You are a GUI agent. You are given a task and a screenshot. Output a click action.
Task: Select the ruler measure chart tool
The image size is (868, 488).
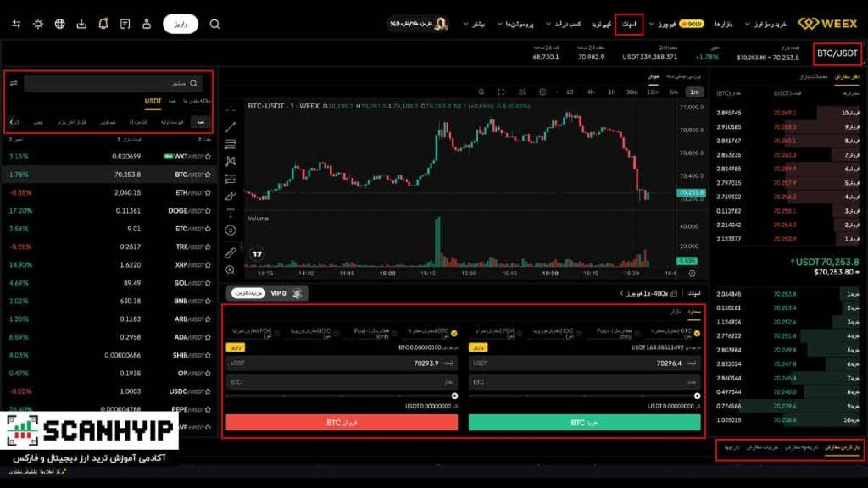[231, 252]
